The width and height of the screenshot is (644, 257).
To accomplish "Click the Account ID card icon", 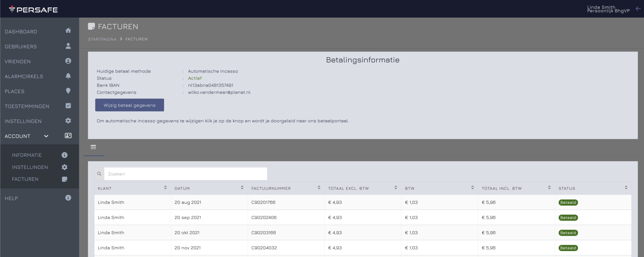I will [68, 136].
